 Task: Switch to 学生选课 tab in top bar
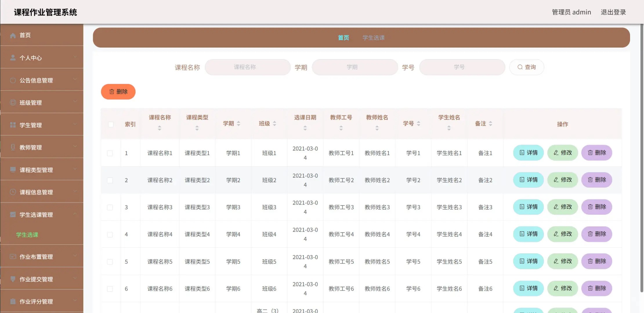[x=374, y=38]
